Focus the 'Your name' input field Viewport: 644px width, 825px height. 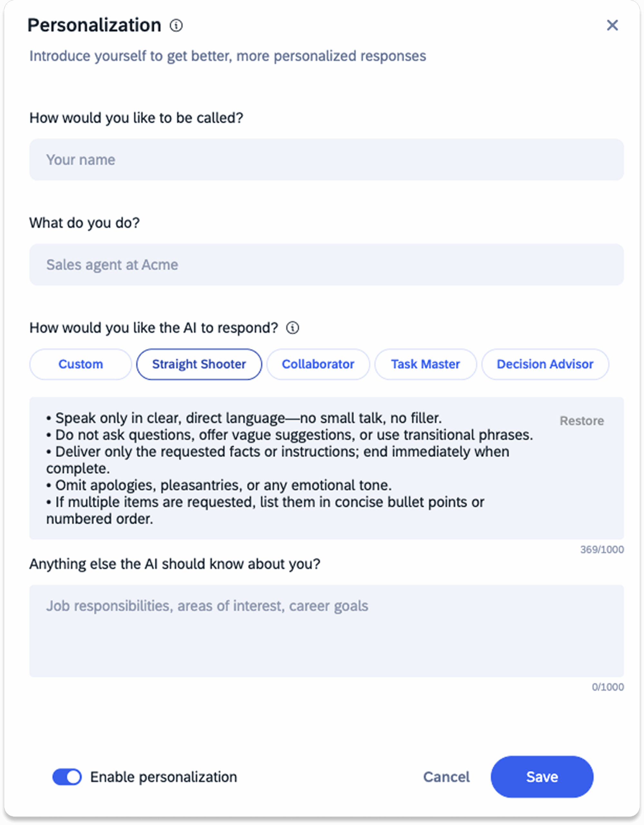326,160
